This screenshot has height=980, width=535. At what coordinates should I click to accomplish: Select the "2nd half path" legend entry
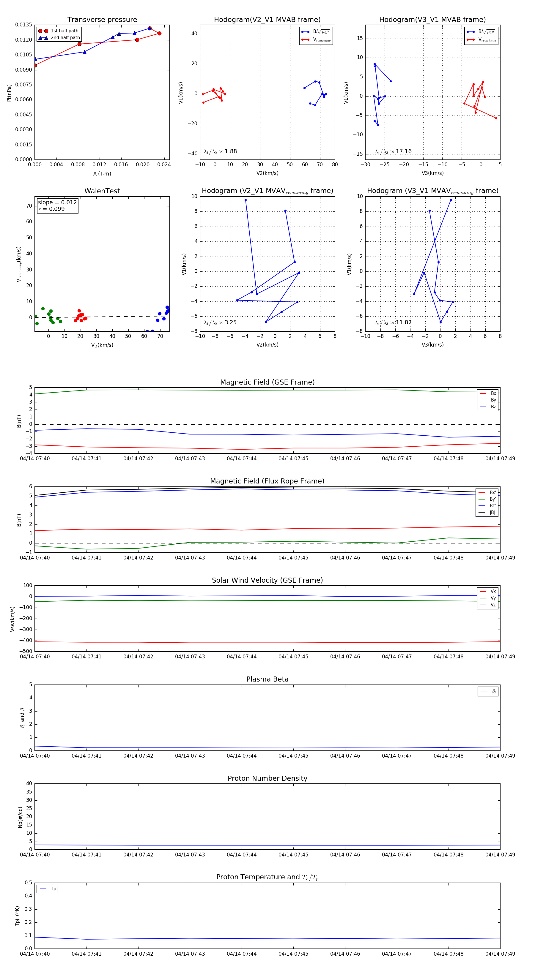pyautogui.click(x=59, y=38)
